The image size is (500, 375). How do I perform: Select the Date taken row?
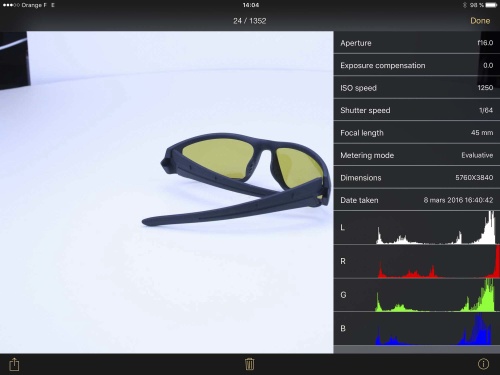(417, 200)
